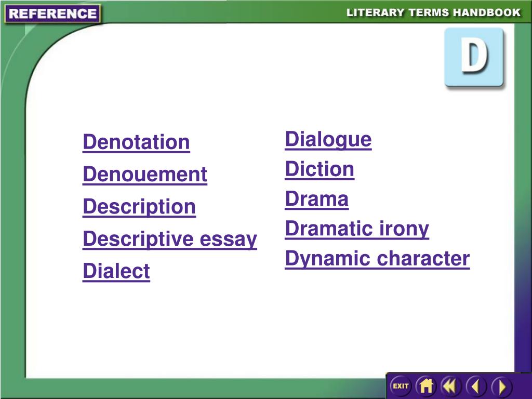Viewport: 532px width, 399px height.
Task: Open the Denotation definition link
Action: (136, 142)
